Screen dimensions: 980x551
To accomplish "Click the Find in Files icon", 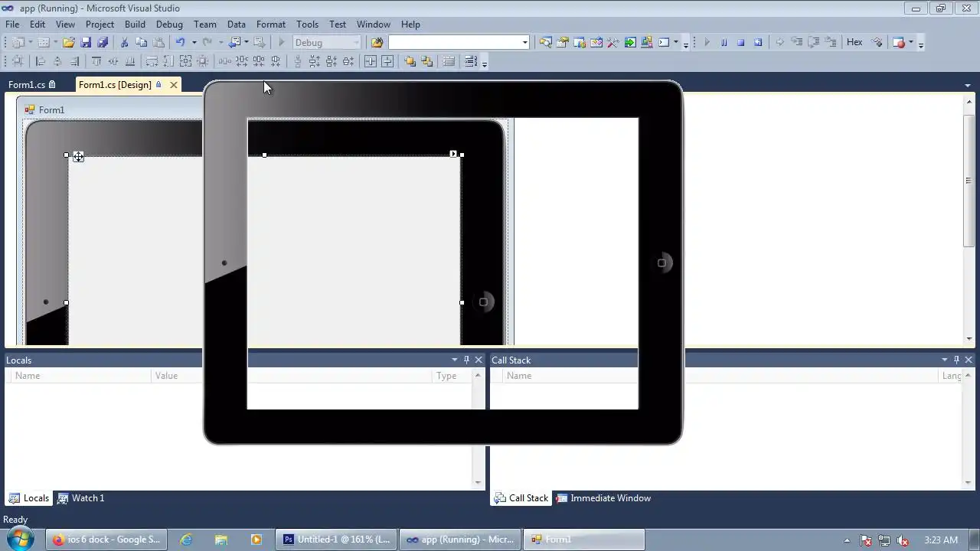I will (377, 43).
